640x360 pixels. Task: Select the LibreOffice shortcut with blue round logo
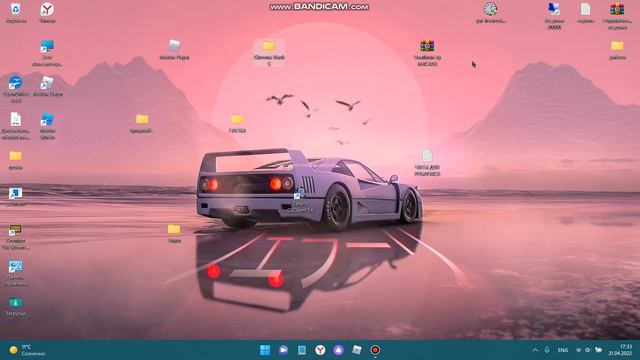(16, 89)
